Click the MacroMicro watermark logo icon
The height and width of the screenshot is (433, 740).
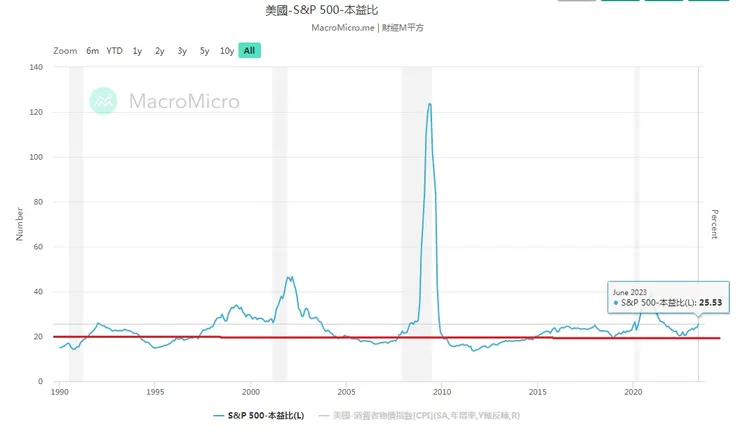point(104,100)
